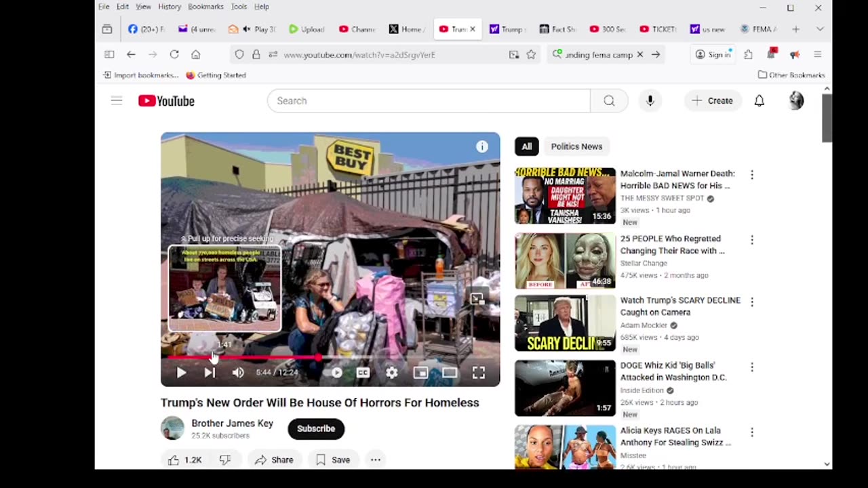
Task: Open more options for DOGE Whiz Kid video
Action: [751, 367]
